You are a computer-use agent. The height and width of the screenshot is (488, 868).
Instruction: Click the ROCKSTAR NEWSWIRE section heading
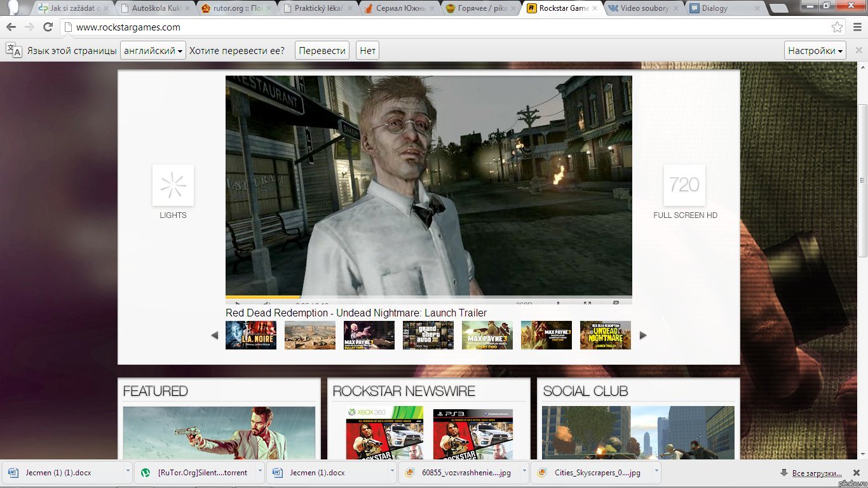[404, 391]
